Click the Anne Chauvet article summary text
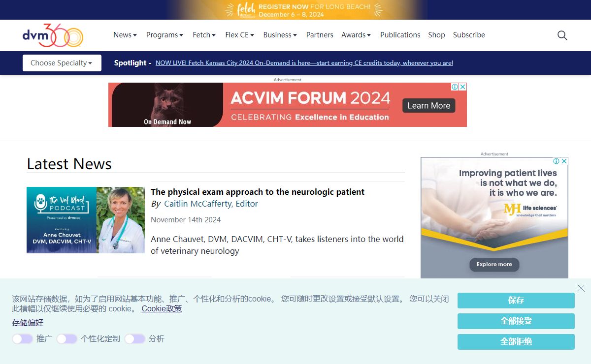 277,245
